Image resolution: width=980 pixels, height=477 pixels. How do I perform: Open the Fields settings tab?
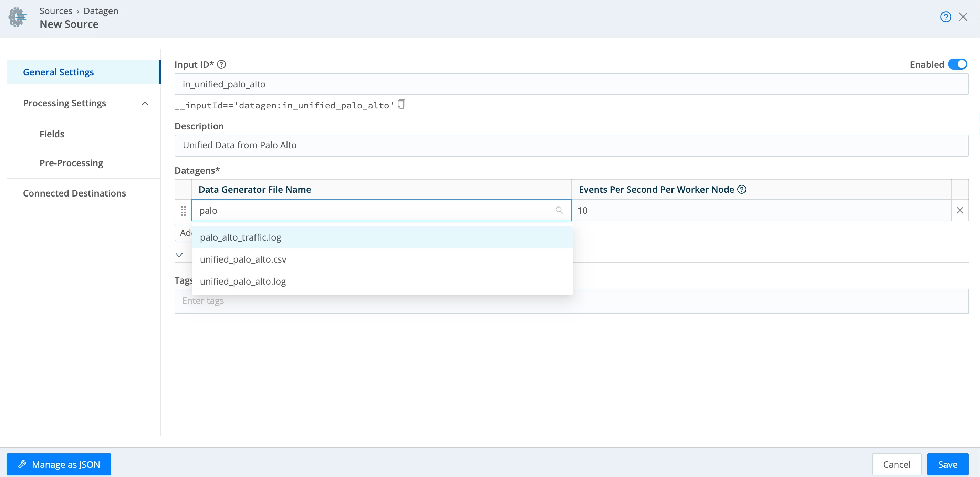pos(52,134)
